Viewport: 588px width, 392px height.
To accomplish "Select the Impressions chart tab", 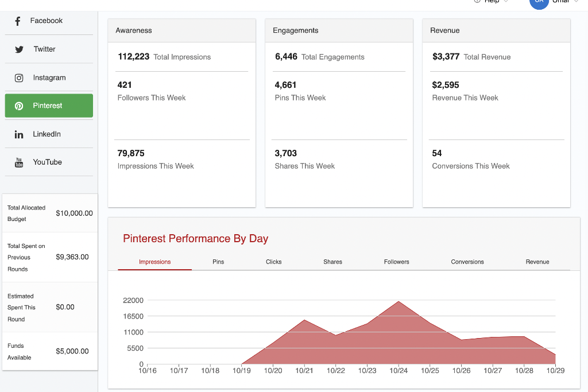I will click(155, 262).
